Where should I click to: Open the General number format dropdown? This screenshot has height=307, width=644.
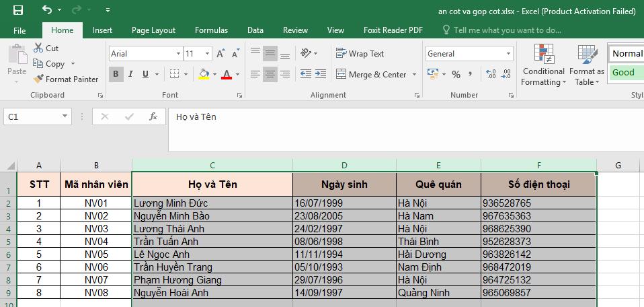(x=508, y=54)
